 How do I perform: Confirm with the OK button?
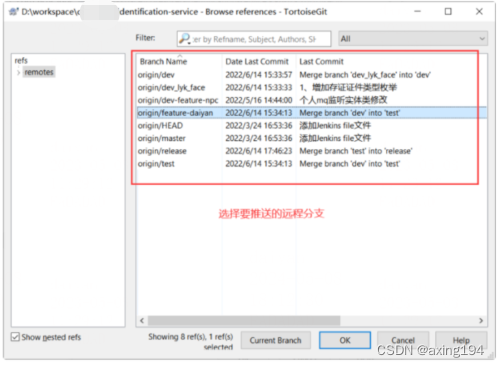(345, 340)
